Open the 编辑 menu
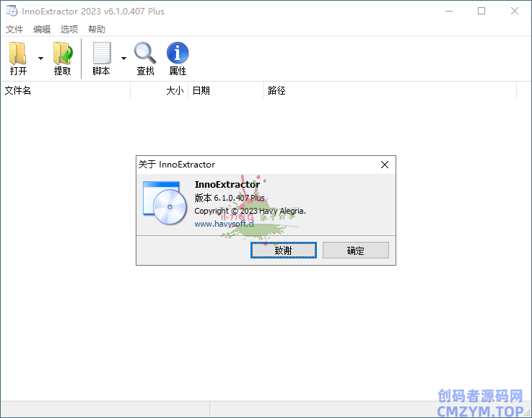Image resolution: width=532 pixels, height=418 pixels. pyautogui.click(x=42, y=30)
